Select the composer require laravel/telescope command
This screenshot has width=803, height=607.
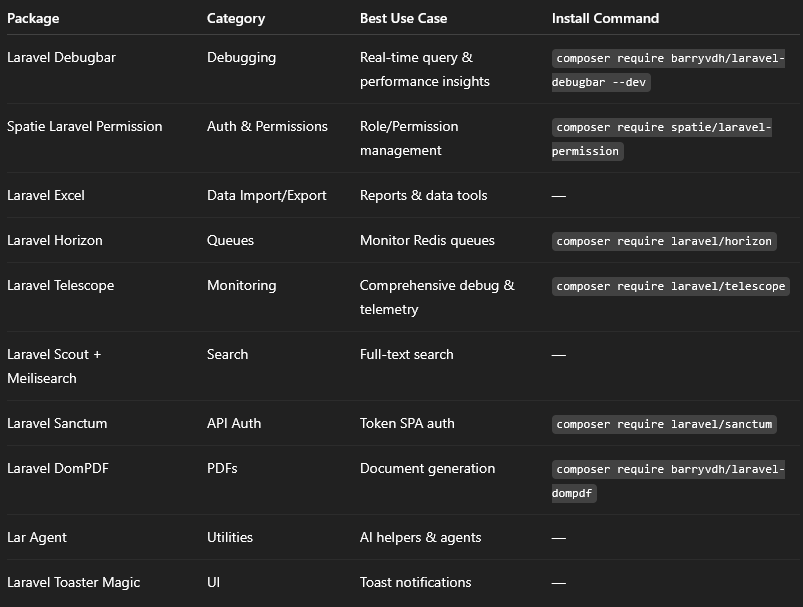click(x=670, y=286)
